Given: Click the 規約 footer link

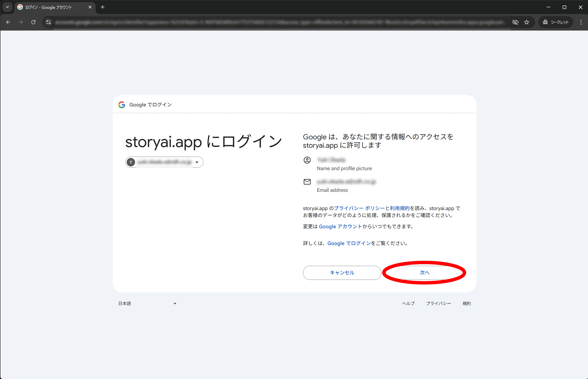Looking at the screenshot, I should point(466,304).
